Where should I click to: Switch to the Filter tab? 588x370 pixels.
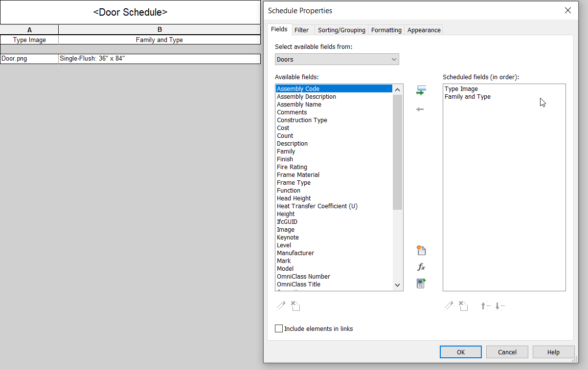click(302, 30)
